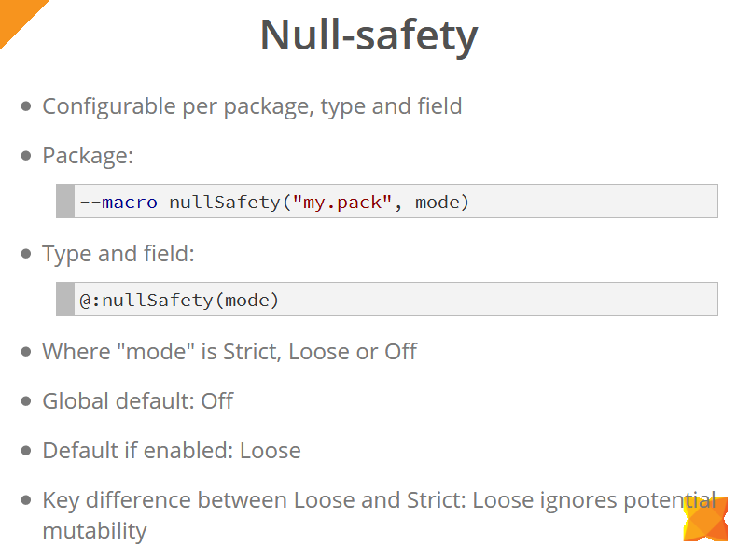Click the "my.pack" string in the code block
The height and width of the screenshot is (560, 737).
341,202
